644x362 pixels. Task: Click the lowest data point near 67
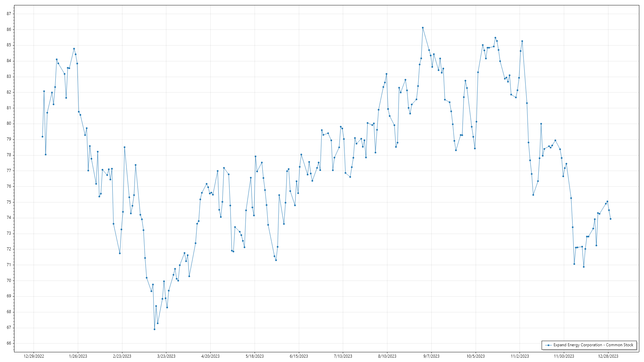(155, 329)
